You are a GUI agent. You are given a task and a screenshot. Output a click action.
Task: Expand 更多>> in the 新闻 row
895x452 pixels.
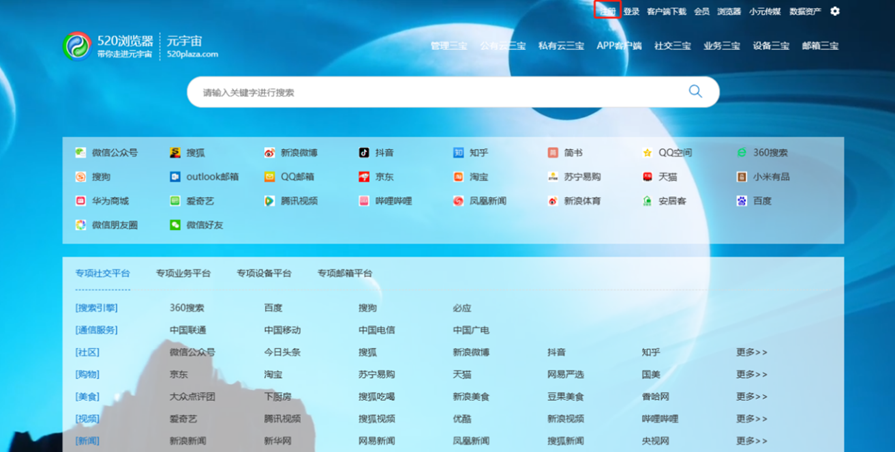(x=752, y=441)
